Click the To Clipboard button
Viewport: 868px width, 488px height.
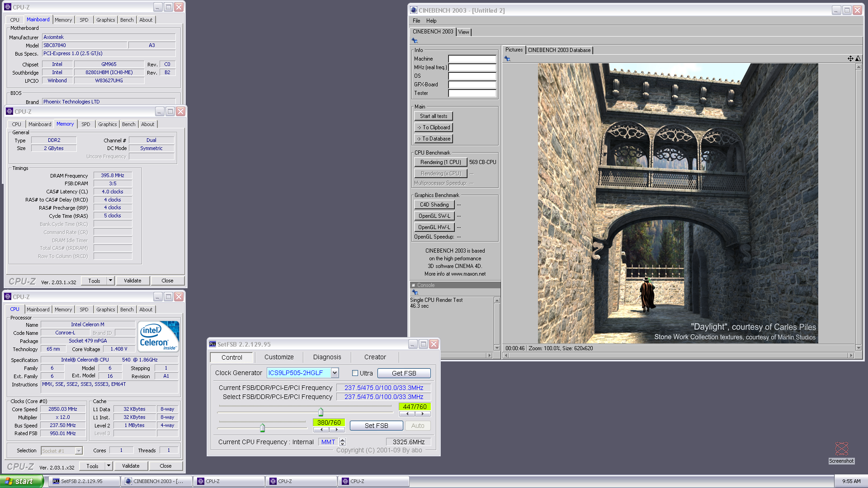[x=434, y=127]
